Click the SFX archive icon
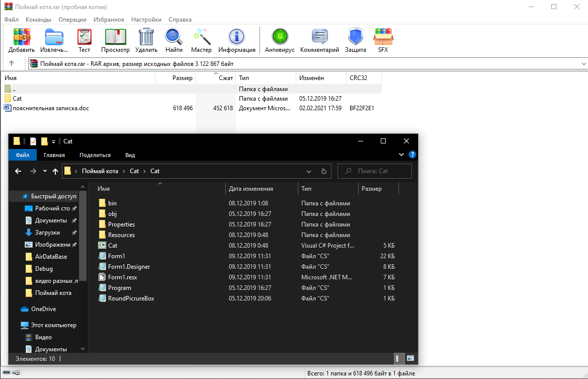 pos(383,40)
